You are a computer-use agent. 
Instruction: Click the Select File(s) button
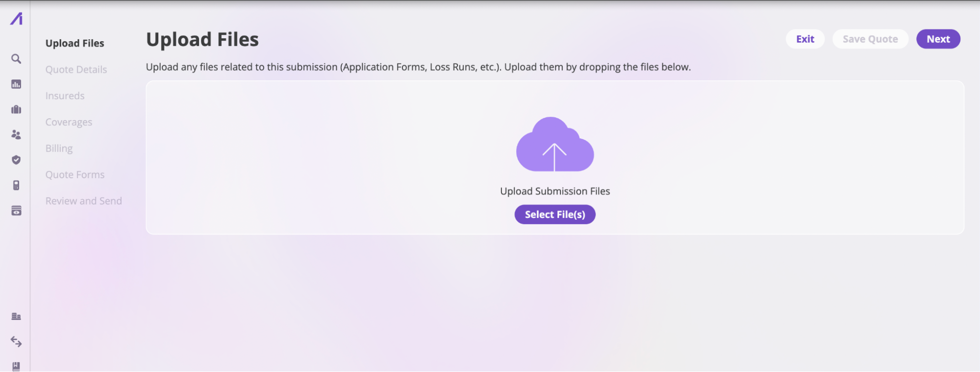pyautogui.click(x=555, y=214)
